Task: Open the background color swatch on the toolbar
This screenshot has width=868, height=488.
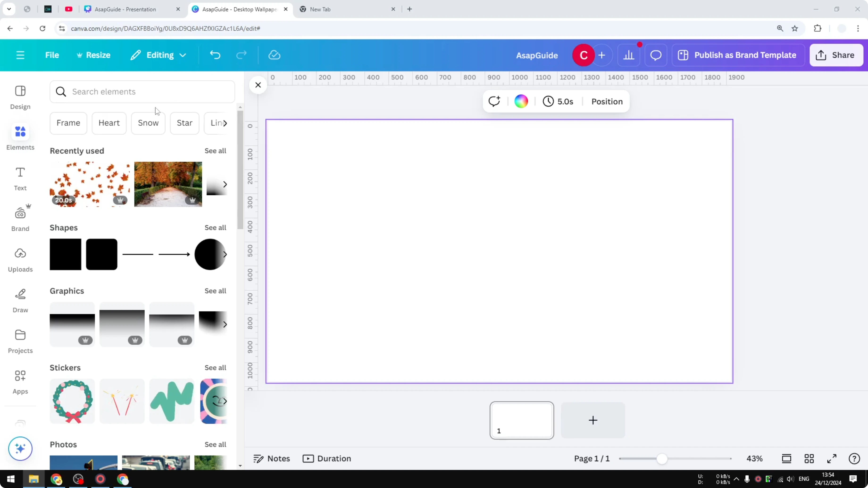Action: 521,101
